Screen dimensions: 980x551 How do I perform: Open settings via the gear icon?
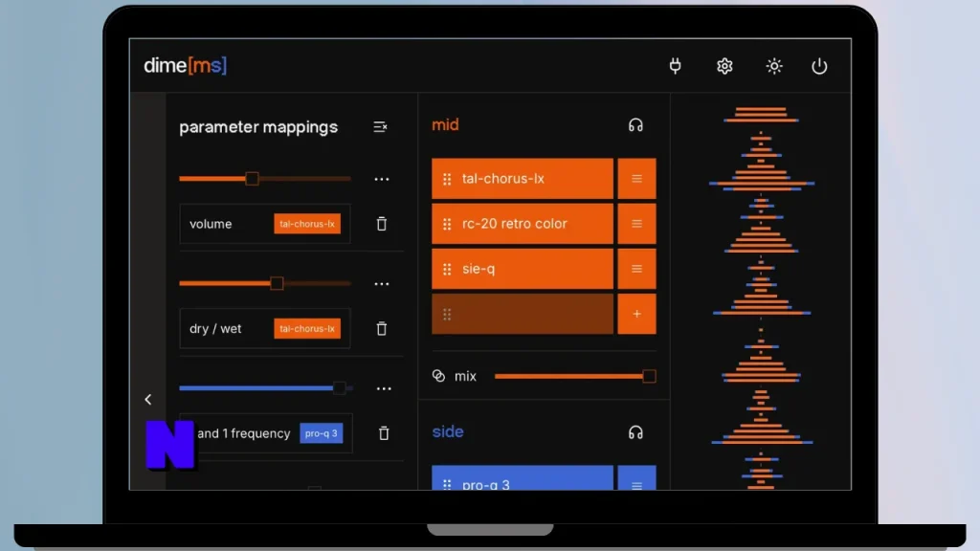pyautogui.click(x=724, y=66)
